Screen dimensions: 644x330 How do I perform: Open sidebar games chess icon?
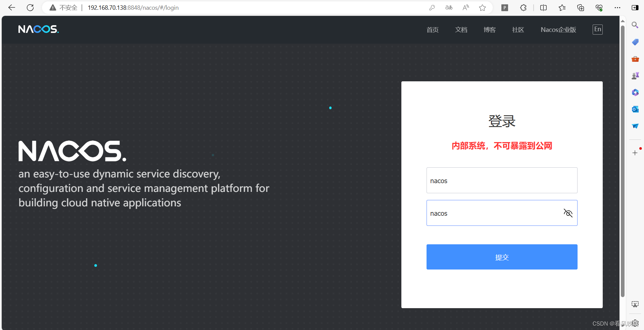click(x=635, y=76)
